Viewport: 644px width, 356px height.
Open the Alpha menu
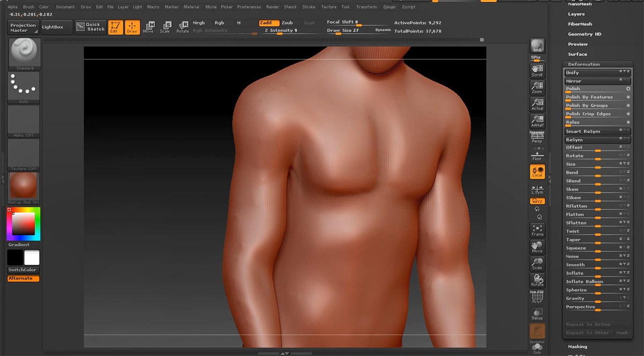pos(12,7)
